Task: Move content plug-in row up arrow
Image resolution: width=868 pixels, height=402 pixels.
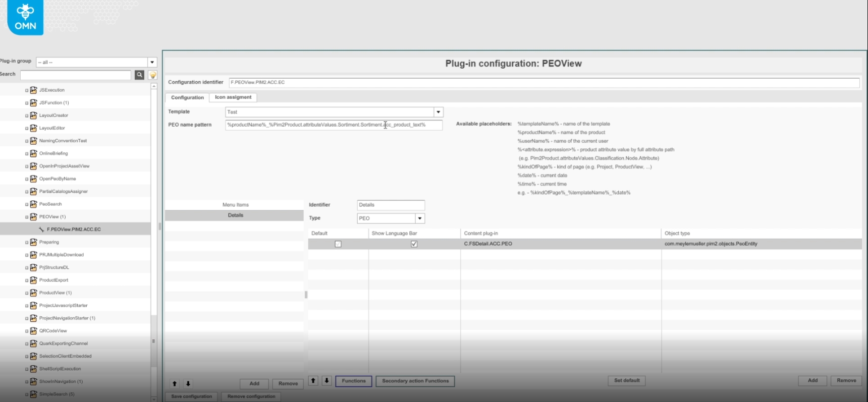Action: 313,381
